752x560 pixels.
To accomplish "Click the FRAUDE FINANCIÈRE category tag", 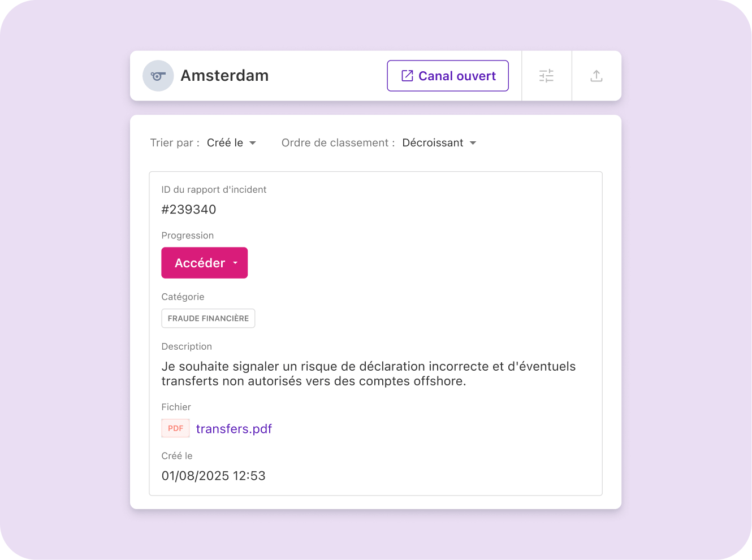I will (x=208, y=318).
